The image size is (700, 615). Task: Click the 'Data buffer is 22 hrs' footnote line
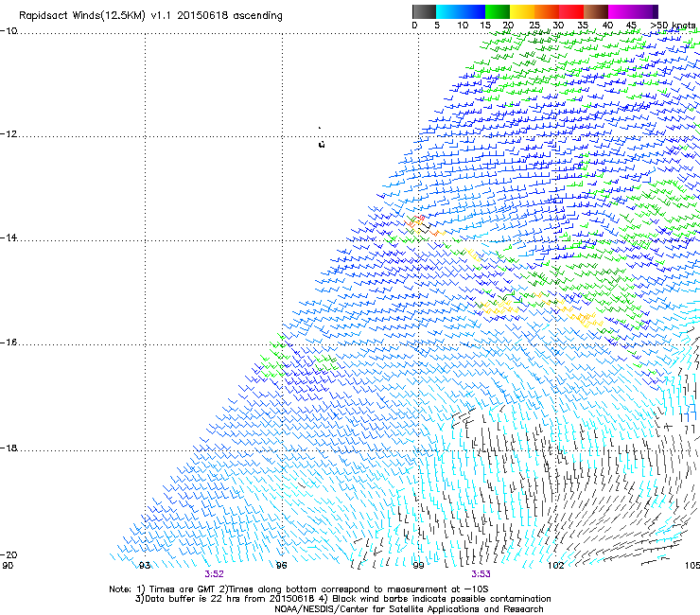tap(342, 599)
